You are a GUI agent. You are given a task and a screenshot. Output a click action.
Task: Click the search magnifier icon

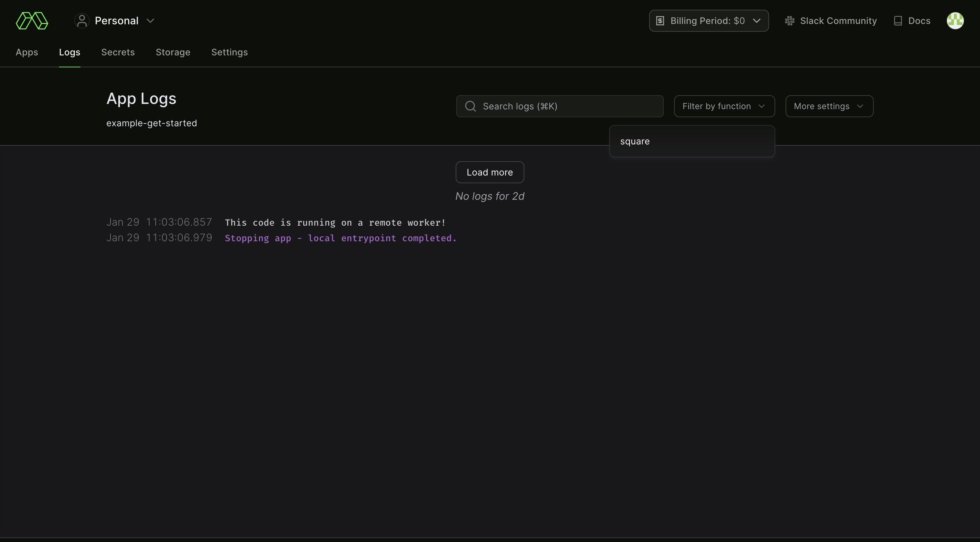coord(470,106)
